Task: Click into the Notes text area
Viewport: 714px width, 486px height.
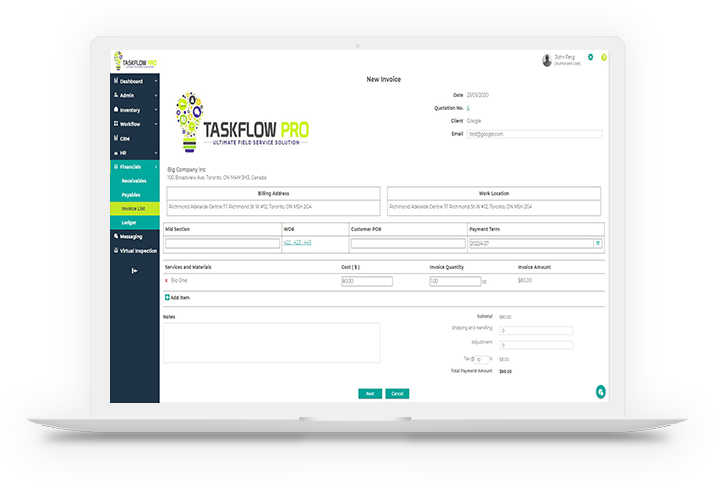Action: [x=272, y=342]
